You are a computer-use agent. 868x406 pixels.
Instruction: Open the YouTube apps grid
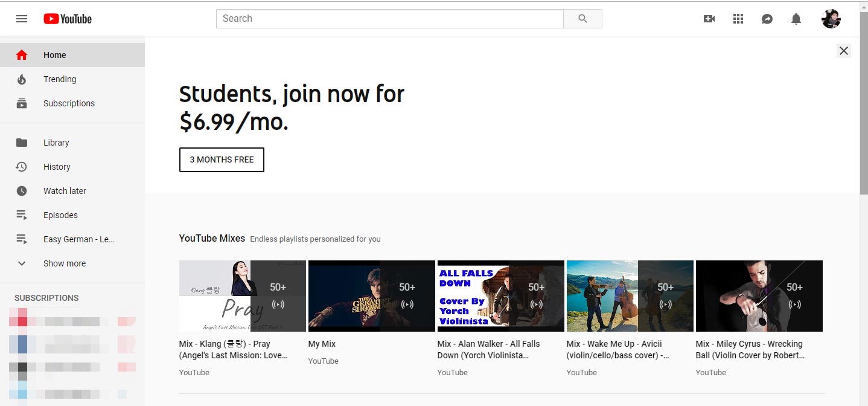[x=738, y=19]
